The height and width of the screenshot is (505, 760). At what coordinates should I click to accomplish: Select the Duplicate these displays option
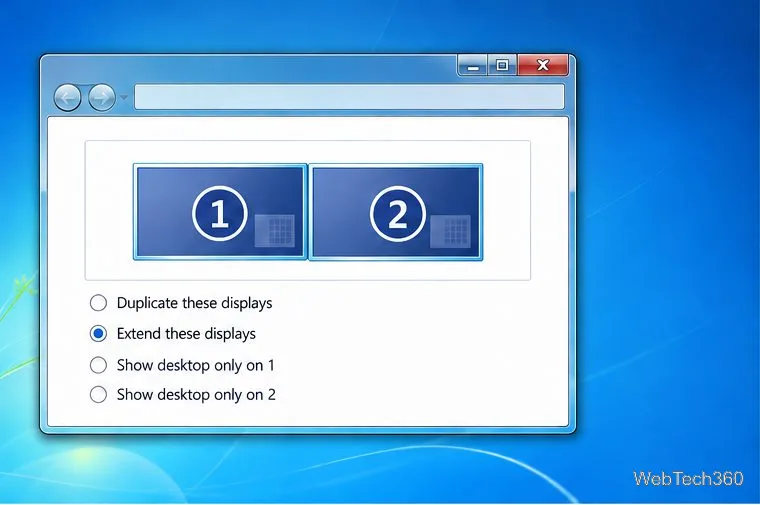click(98, 303)
